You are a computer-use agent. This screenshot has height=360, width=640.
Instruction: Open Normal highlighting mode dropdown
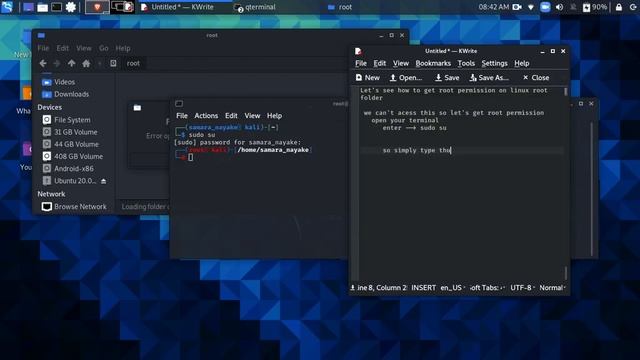[552, 288]
